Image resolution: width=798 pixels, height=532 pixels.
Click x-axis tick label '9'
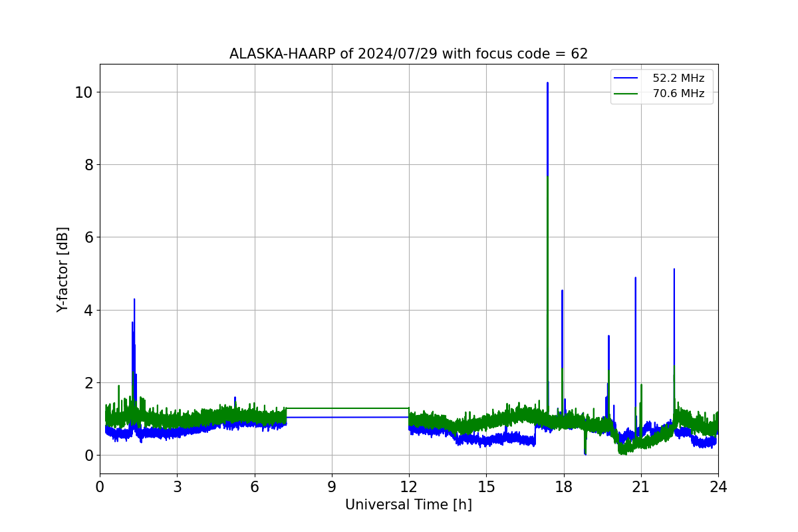[x=332, y=486]
